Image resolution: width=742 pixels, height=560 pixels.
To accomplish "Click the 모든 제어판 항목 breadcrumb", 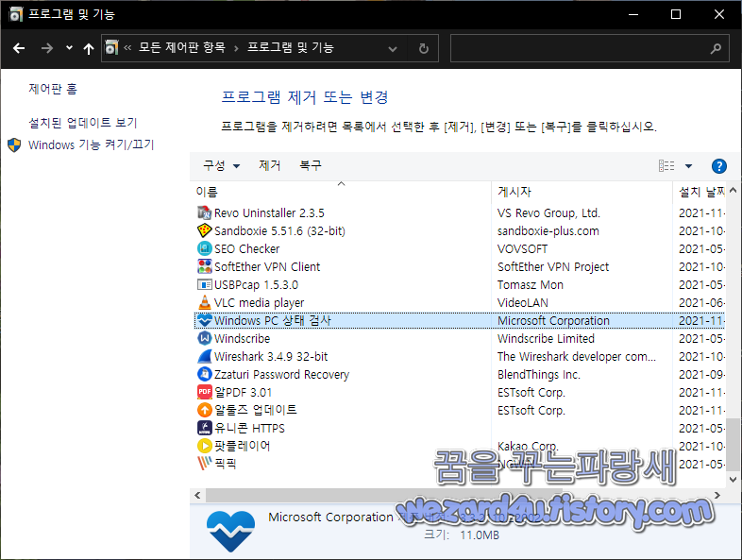I will pos(181,47).
